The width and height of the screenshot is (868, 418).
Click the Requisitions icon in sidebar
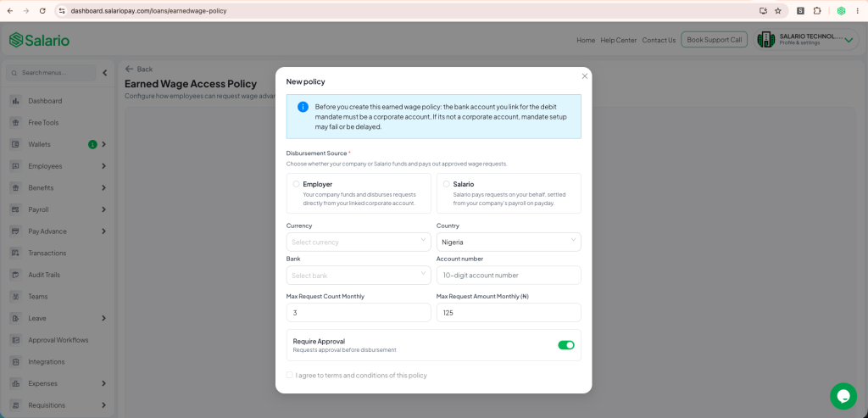[x=16, y=405]
